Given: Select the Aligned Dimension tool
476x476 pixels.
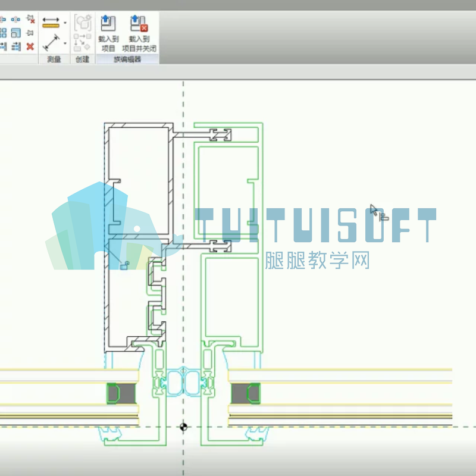Looking at the screenshot, I should [x=51, y=42].
